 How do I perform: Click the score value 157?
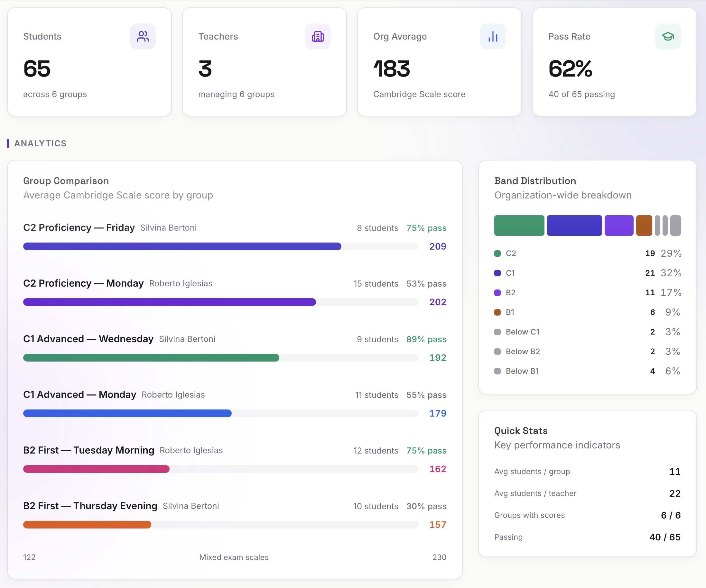point(438,525)
